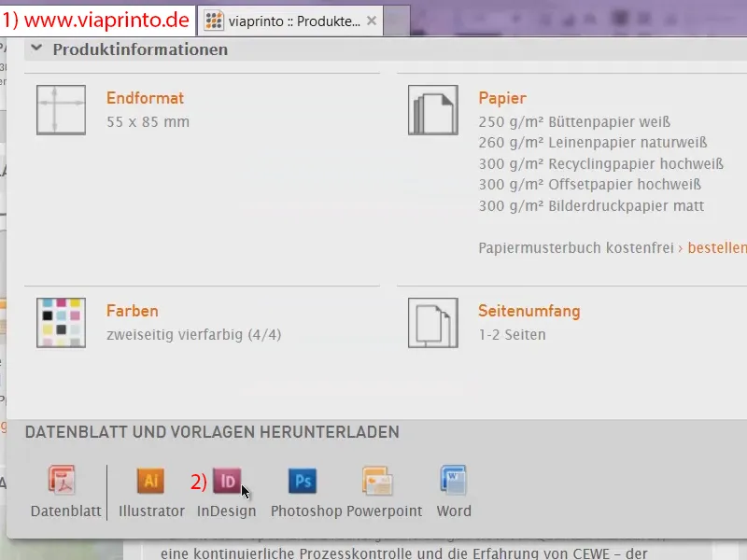This screenshot has width=747, height=560.
Task: Download the Photoshop template icon
Action: pos(303,481)
